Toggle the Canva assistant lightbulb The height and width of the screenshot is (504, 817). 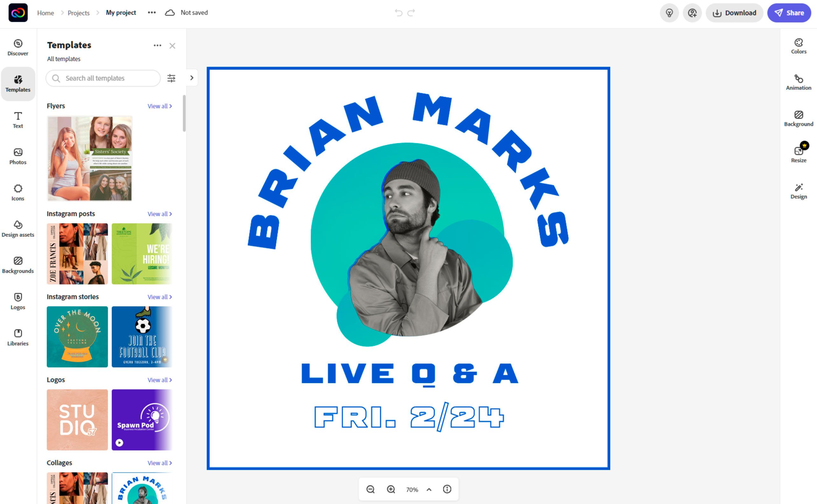coord(669,13)
